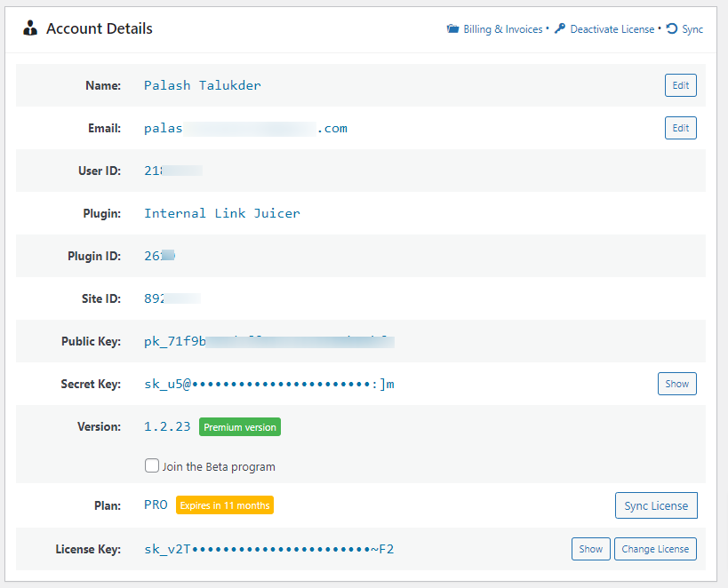The height and width of the screenshot is (588, 728).
Task: Enable the Join the Beta program checkbox
Action: click(152, 465)
